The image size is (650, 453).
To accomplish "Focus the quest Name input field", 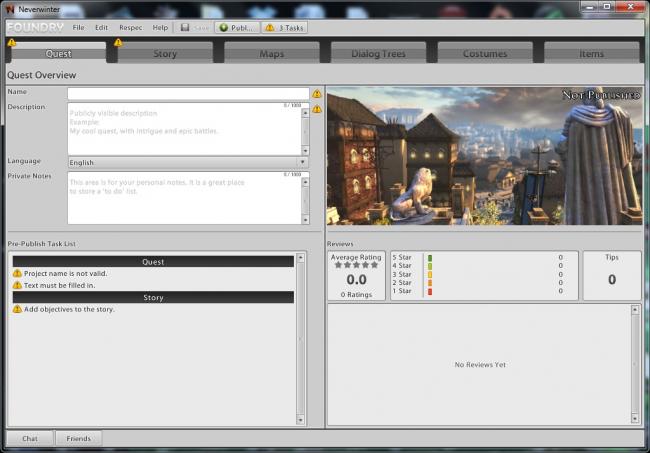I will click(x=188, y=94).
